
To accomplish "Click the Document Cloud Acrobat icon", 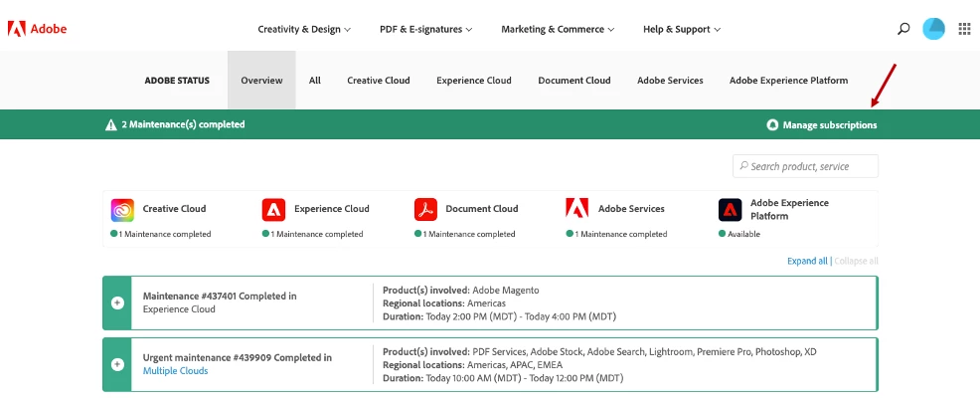I will [x=425, y=210].
